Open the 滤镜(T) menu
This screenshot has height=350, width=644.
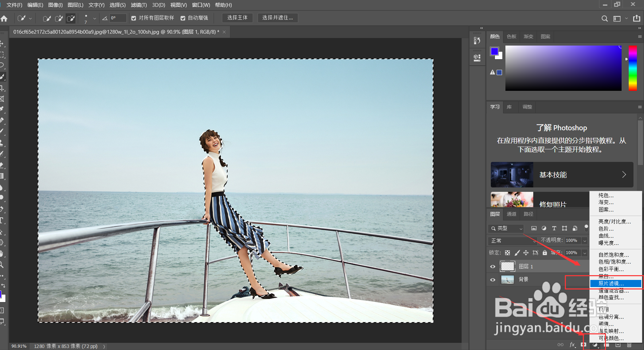[139, 5]
